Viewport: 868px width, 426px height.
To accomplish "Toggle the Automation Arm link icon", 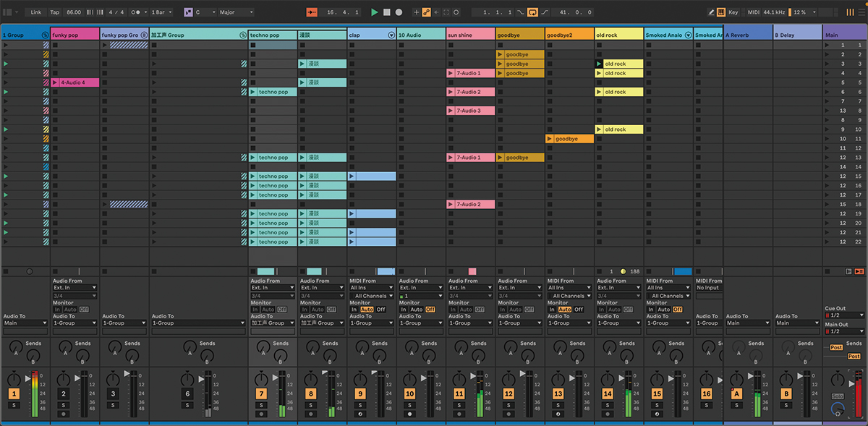I will coord(426,12).
